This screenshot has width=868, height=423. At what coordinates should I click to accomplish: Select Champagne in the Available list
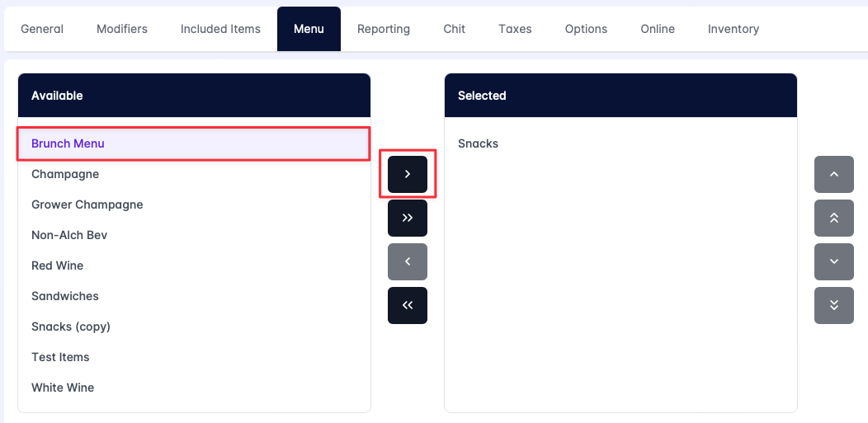(65, 174)
